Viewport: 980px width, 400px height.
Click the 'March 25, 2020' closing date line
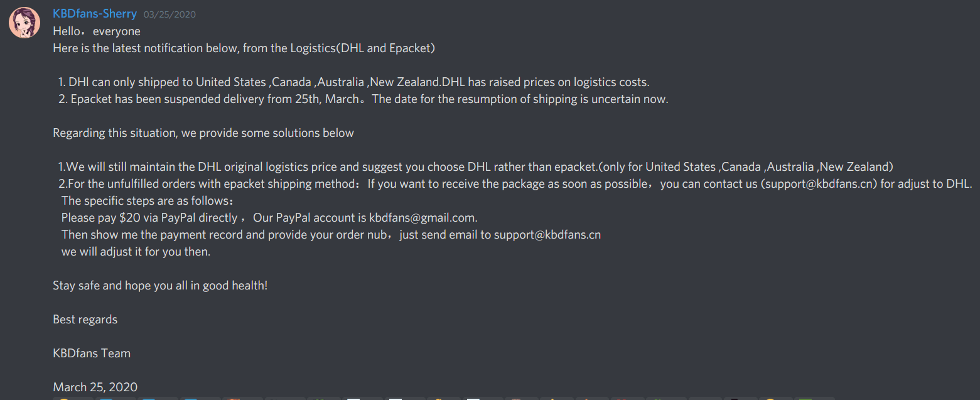pos(95,387)
